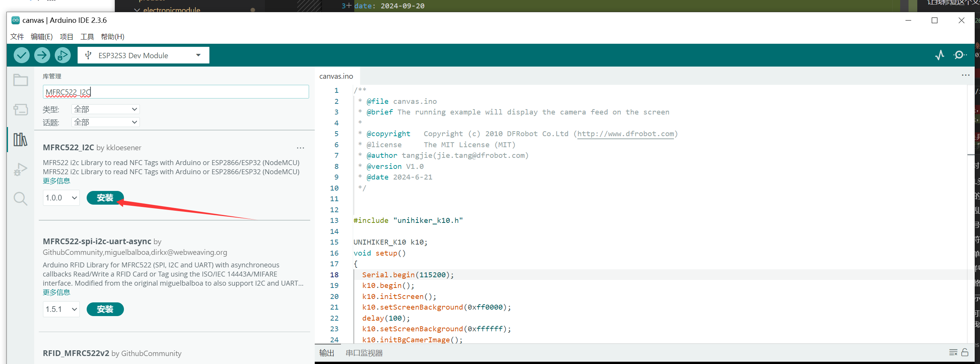Open the Serial Plotter icon
This screenshot has width=980, height=364.
(x=939, y=56)
